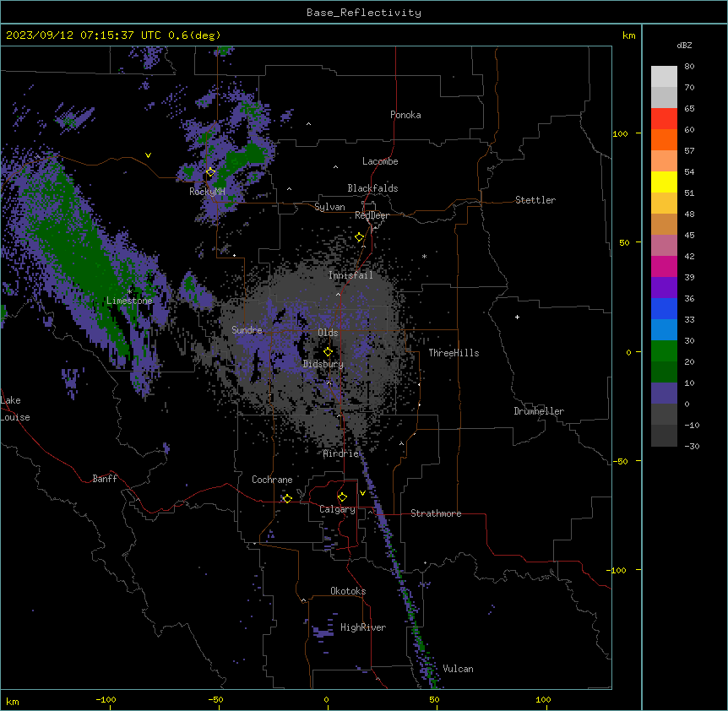Pick the red 60-65 dBZ color swatch
This screenshot has height=711, width=728.
tap(664, 118)
